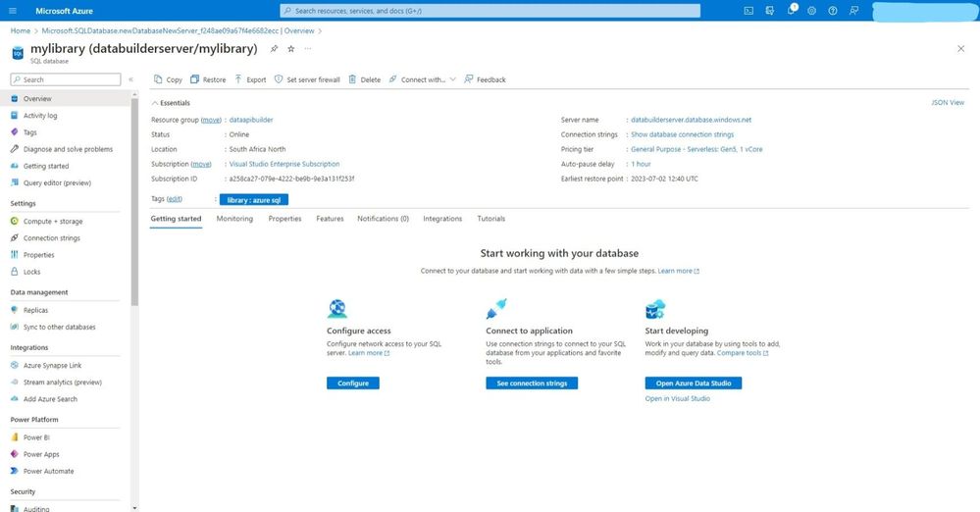Screen dimensions: 980x512
Task: Show database connection strings link
Action: (683, 134)
